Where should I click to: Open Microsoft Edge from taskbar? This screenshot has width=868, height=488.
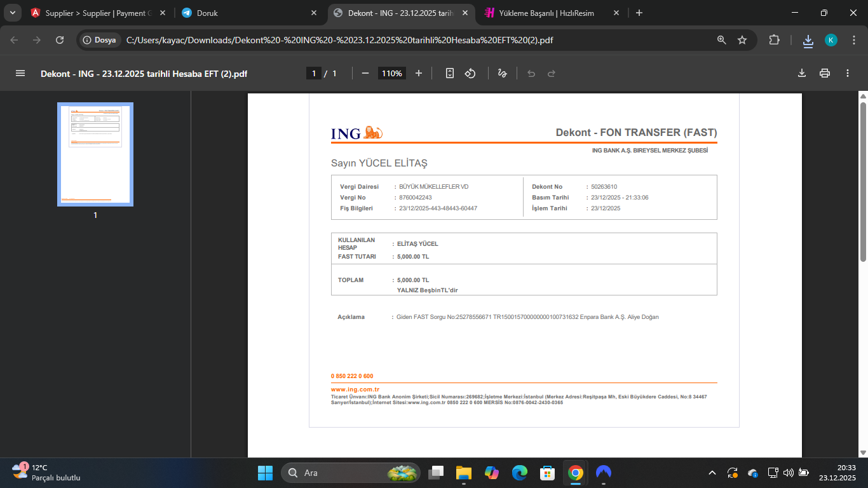520,473
